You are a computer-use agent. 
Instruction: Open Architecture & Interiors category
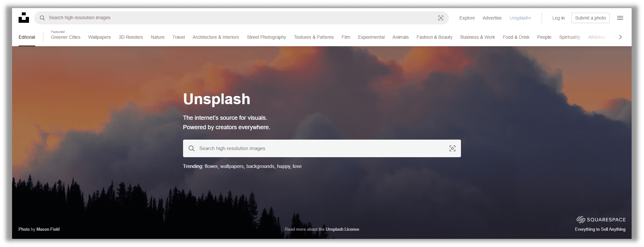click(216, 37)
